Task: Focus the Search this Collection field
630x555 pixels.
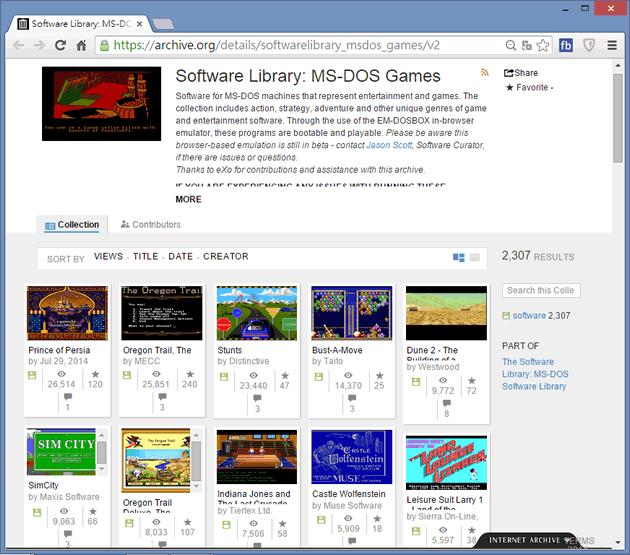Action: (541, 291)
